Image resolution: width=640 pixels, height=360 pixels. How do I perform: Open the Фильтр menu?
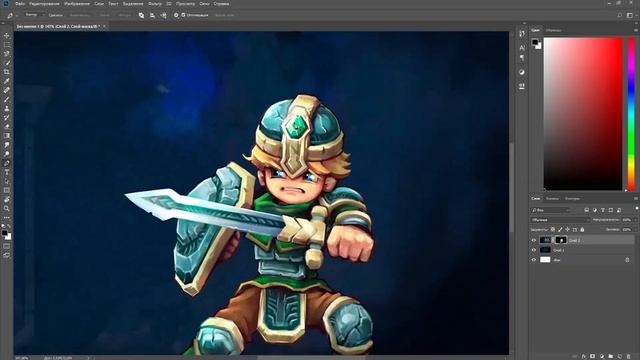(155, 4)
